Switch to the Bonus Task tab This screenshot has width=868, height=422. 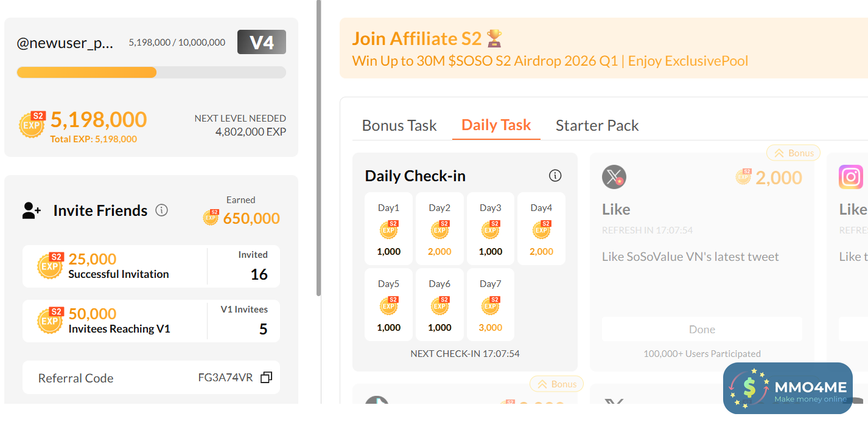399,126
